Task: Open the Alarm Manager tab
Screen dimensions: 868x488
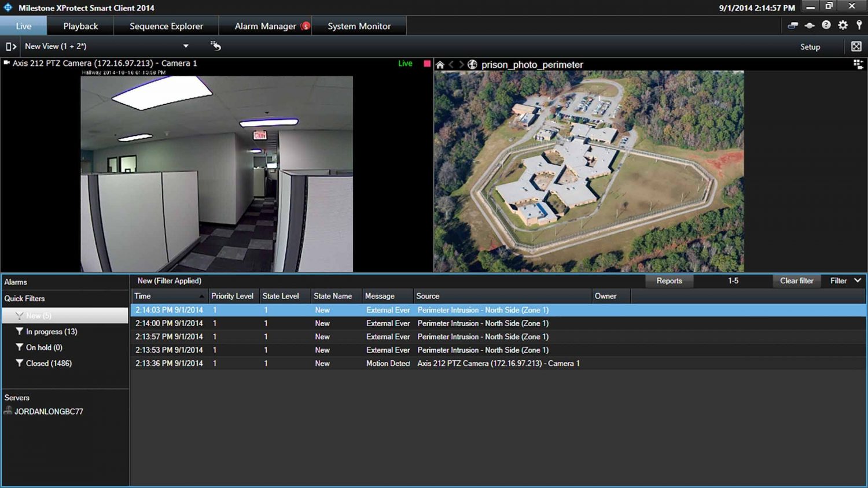Action: (266, 25)
